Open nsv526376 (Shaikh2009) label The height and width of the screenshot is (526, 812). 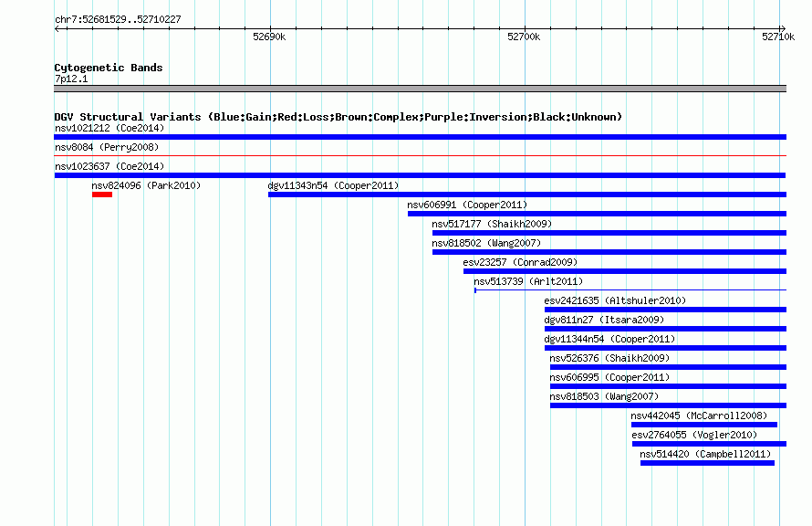609,358
